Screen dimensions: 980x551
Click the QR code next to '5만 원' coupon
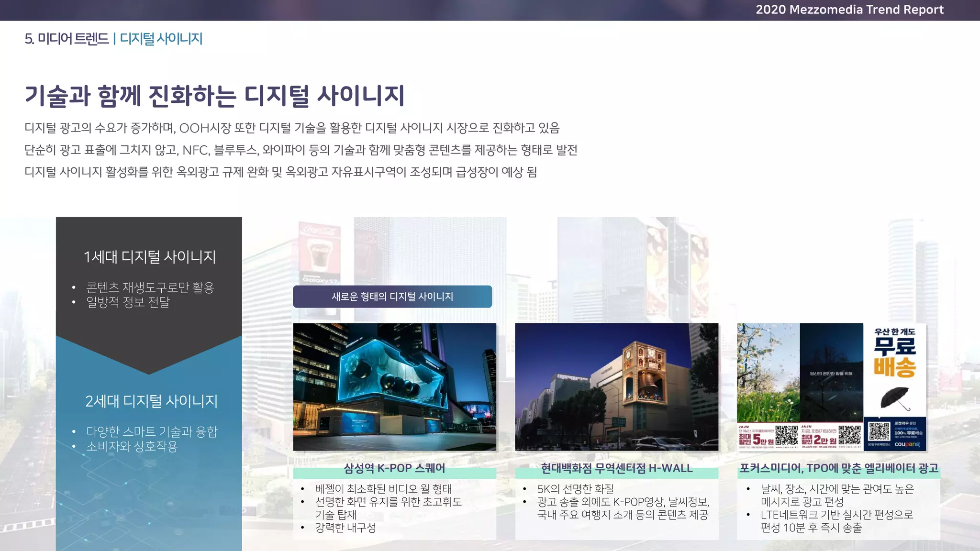click(x=786, y=436)
